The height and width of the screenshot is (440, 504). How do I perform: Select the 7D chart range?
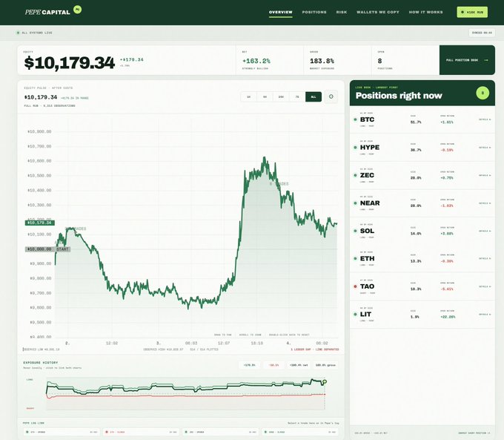[297, 97]
